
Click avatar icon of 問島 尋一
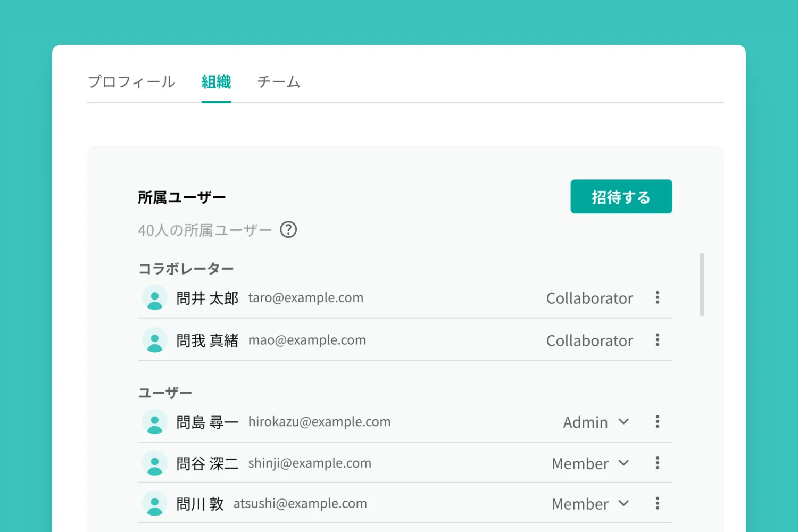pyautogui.click(x=155, y=422)
